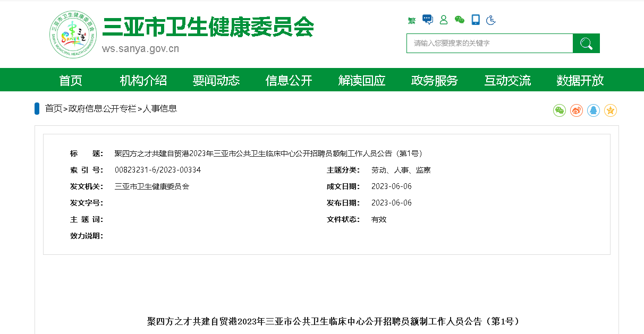This screenshot has width=644, height=334.
Task: Open the header WeChat icon
Action: 460,20
